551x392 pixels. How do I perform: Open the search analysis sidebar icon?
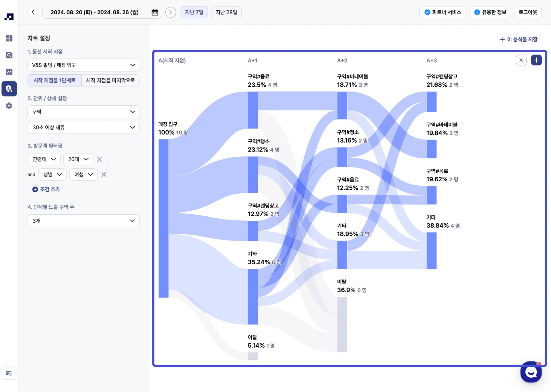[x=9, y=55]
